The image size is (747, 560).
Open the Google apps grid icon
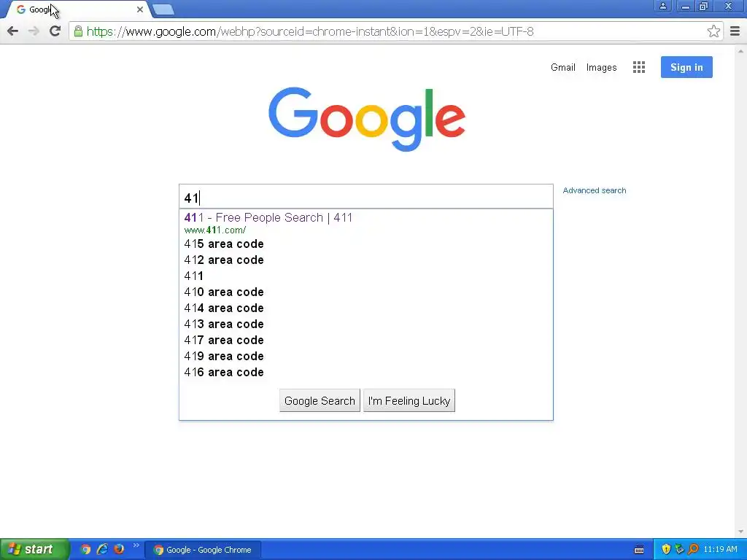point(639,67)
